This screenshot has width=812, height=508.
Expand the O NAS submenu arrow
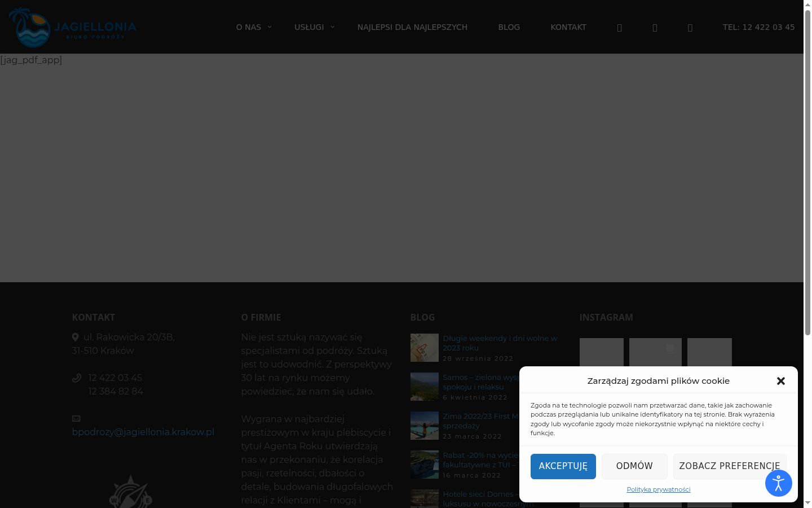tap(270, 27)
